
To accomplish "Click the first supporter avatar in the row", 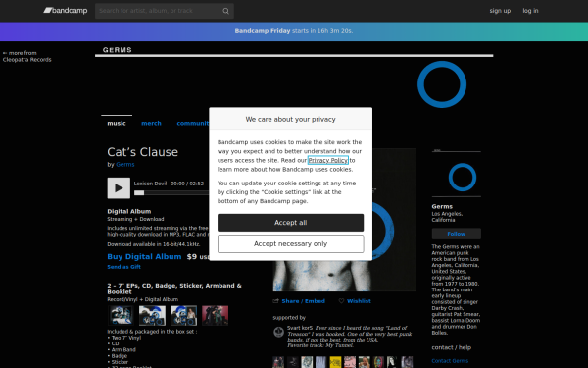I will (278, 362).
